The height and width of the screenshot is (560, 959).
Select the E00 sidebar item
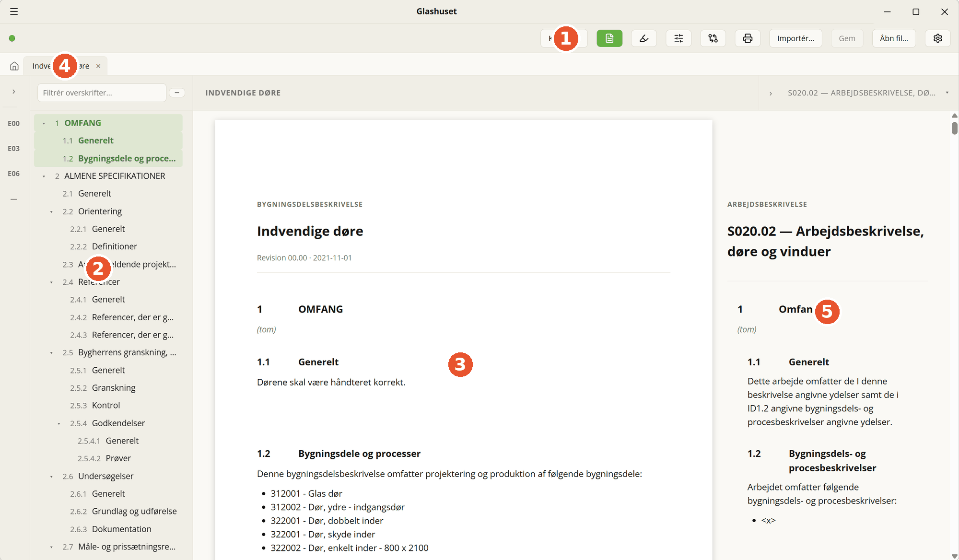click(x=14, y=124)
